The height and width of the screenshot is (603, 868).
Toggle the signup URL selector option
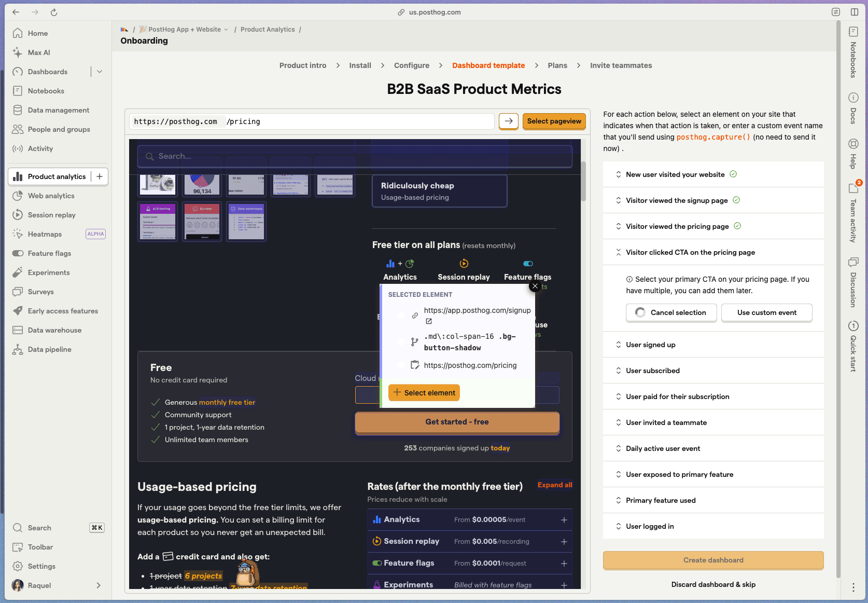400,316
